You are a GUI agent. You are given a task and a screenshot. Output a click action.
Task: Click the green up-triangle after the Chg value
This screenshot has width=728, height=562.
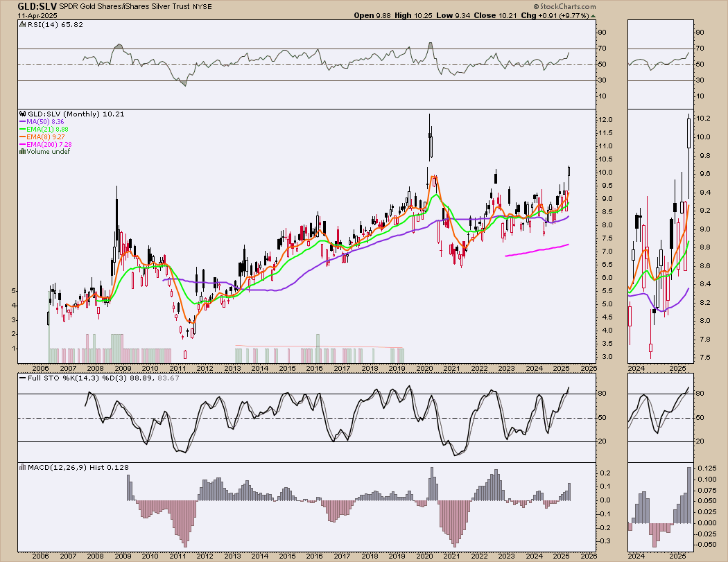(593, 15)
